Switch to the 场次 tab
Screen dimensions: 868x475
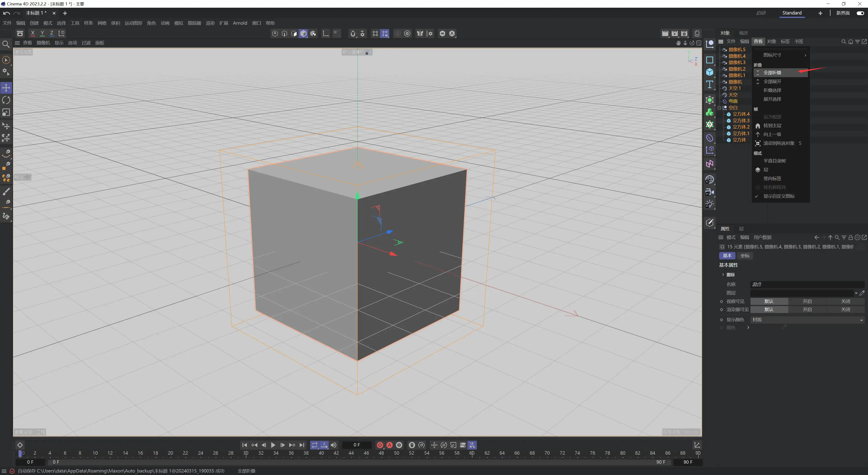click(743, 33)
